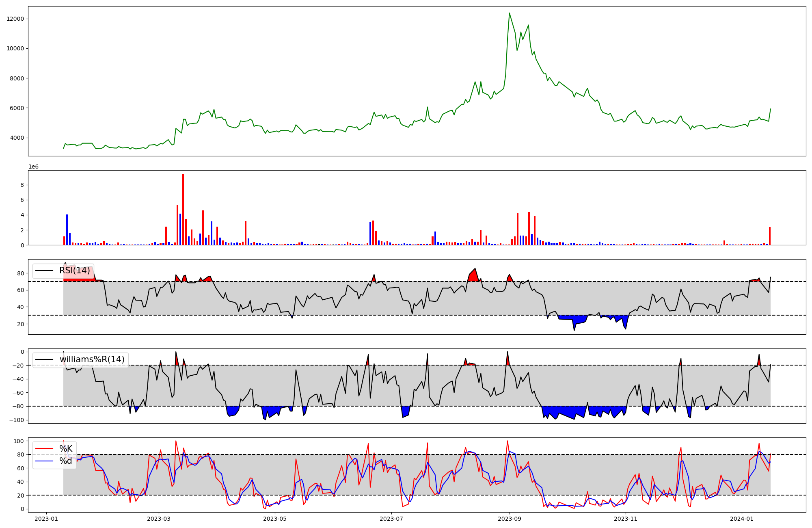The width and height of the screenshot is (812, 528).
Task: Click the tall blue volume bar in January
Action: (x=67, y=230)
